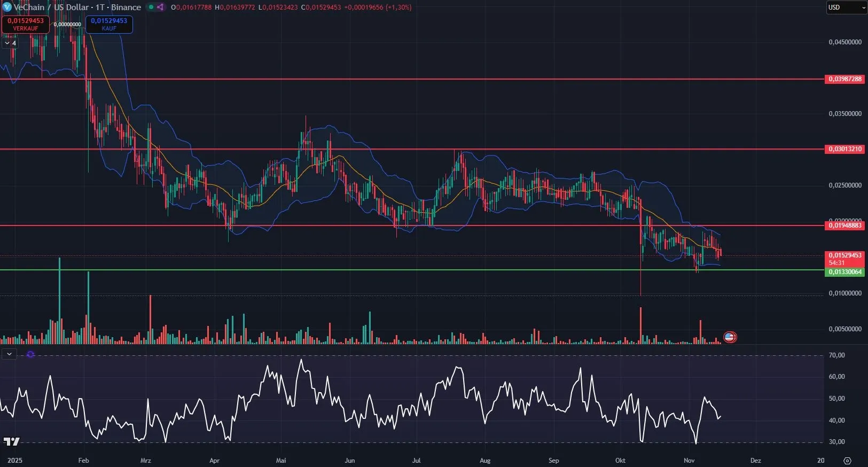868x467 pixels.
Task: Click the current price 0,01529453 axis label
Action: (x=845, y=255)
